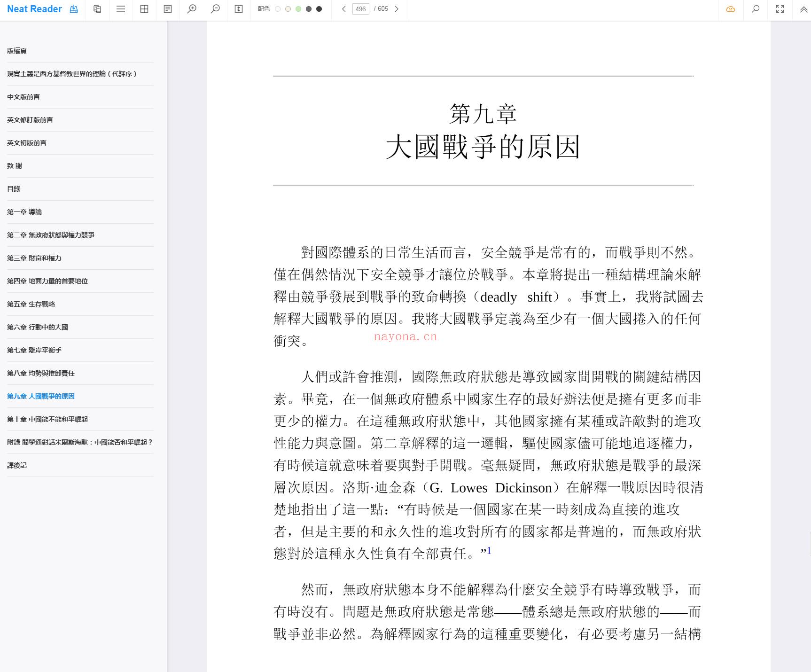
Task: Open 目錄 in contents
Action: [14, 189]
